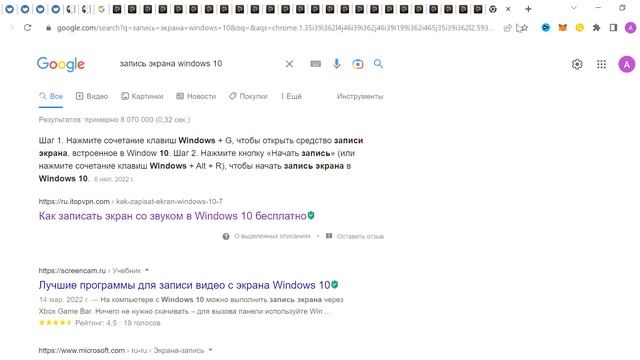
Task: Open the Extensions puzzle piece menu
Action: click(596, 28)
